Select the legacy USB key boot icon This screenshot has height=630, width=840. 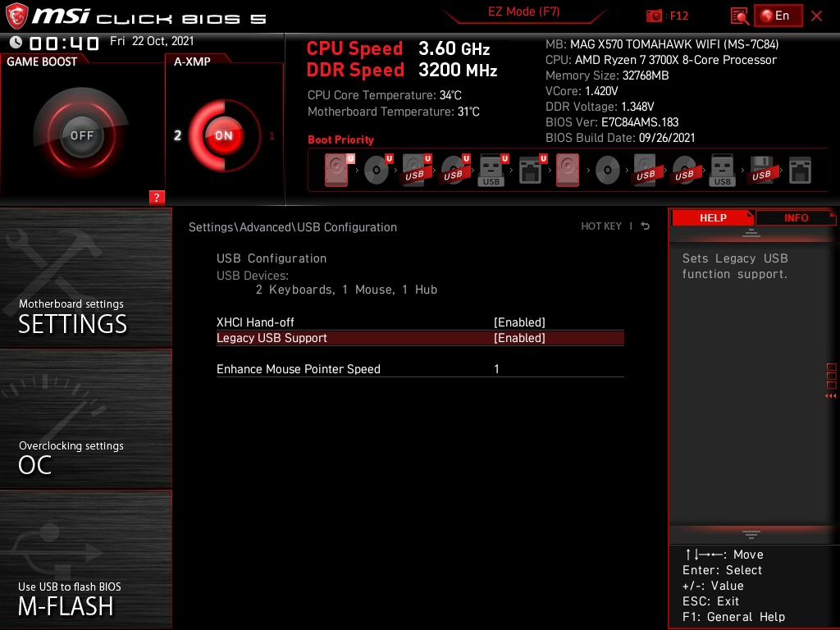(722, 170)
